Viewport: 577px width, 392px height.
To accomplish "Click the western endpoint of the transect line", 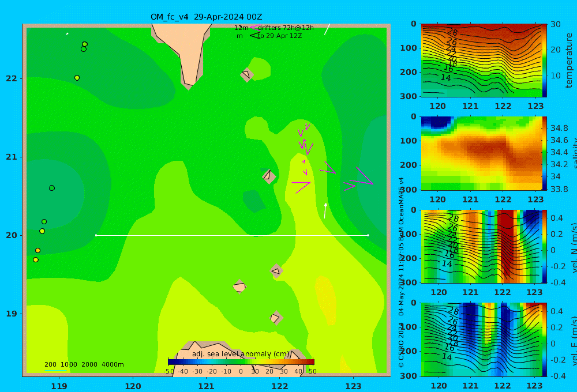I will click(x=96, y=235).
